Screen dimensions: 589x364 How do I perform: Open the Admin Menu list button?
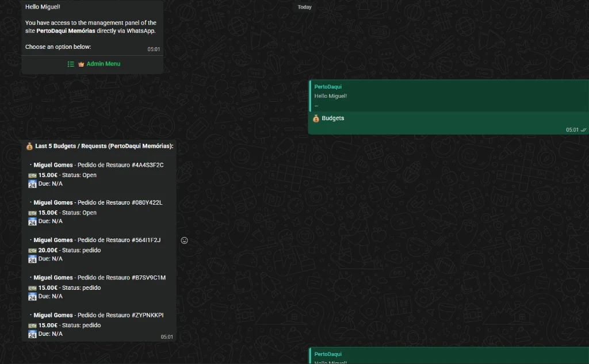[x=93, y=64]
